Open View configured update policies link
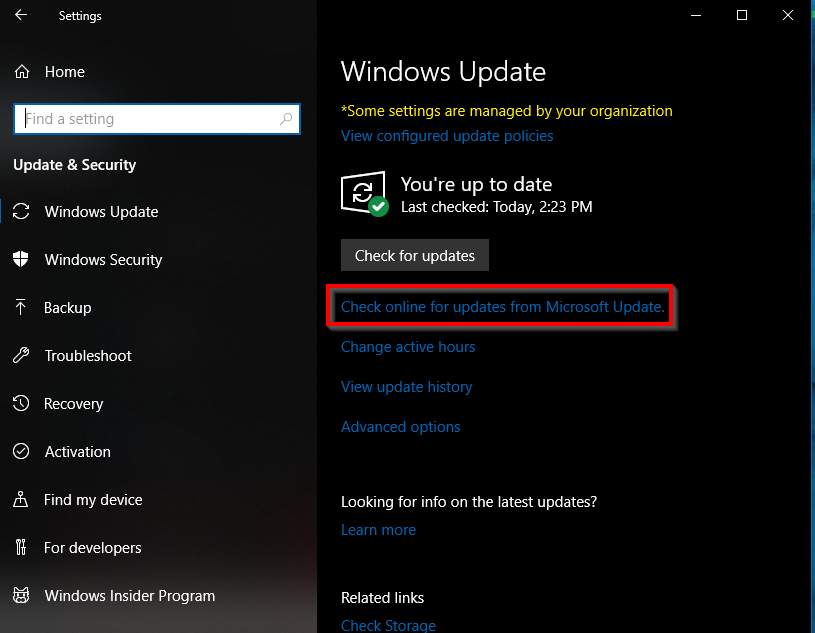 [x=447, y=136]
